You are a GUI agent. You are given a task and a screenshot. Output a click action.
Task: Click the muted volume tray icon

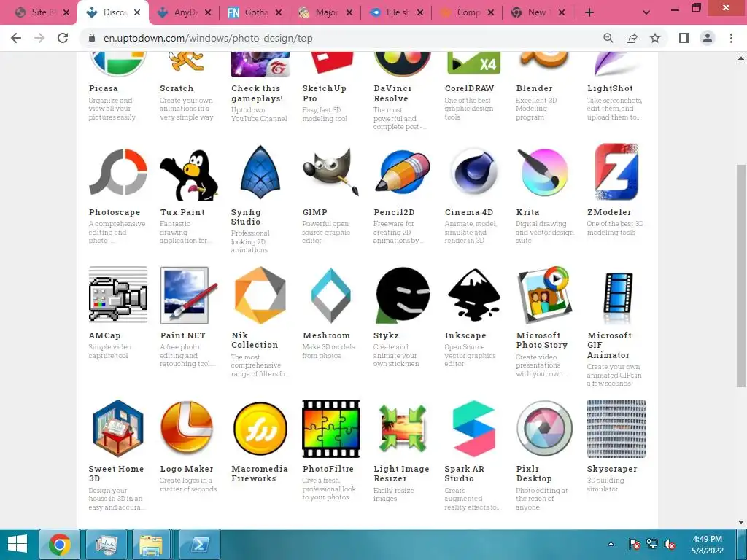click(x=670, y=544)
